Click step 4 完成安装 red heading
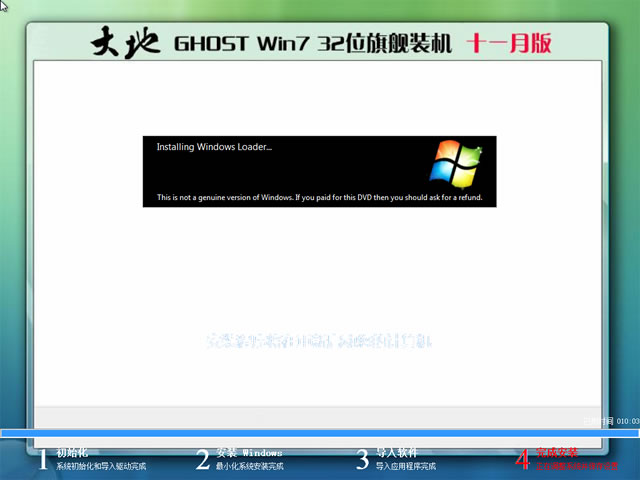Viewport: 640px width, 480px height. [x=557, y=452]
